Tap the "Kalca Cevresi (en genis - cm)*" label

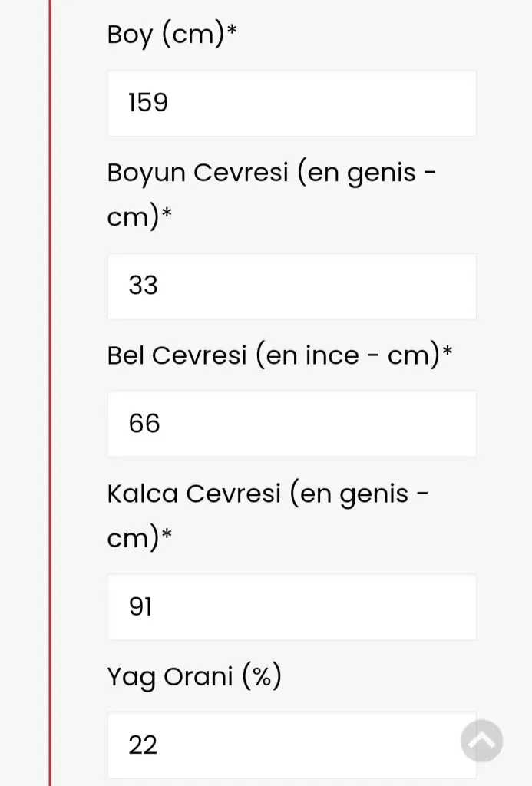(x=267, y=515)
